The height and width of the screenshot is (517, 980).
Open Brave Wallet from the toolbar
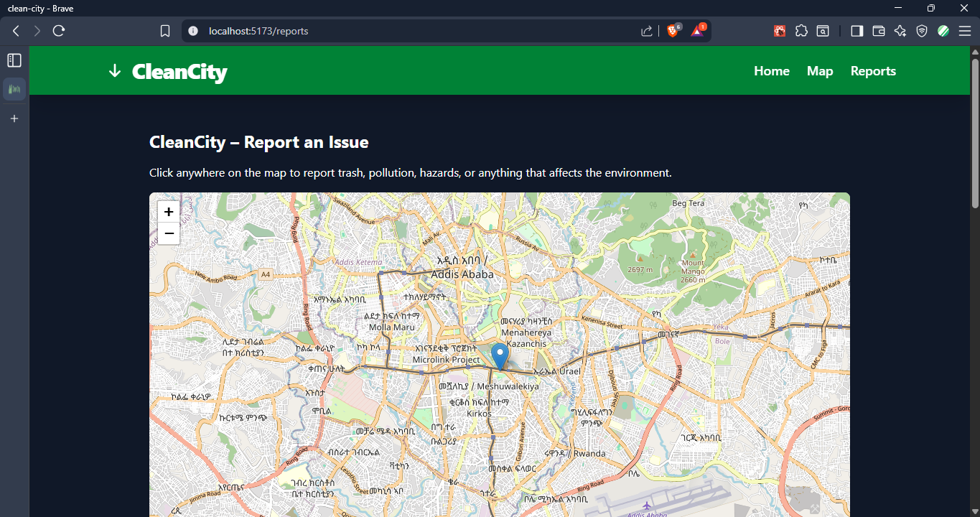(x=878, y=31)
